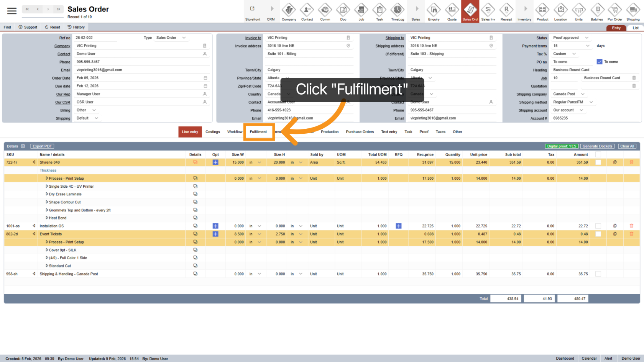Click the Order Date calendar icon
The image size is (644, 362).
point(205,78)
